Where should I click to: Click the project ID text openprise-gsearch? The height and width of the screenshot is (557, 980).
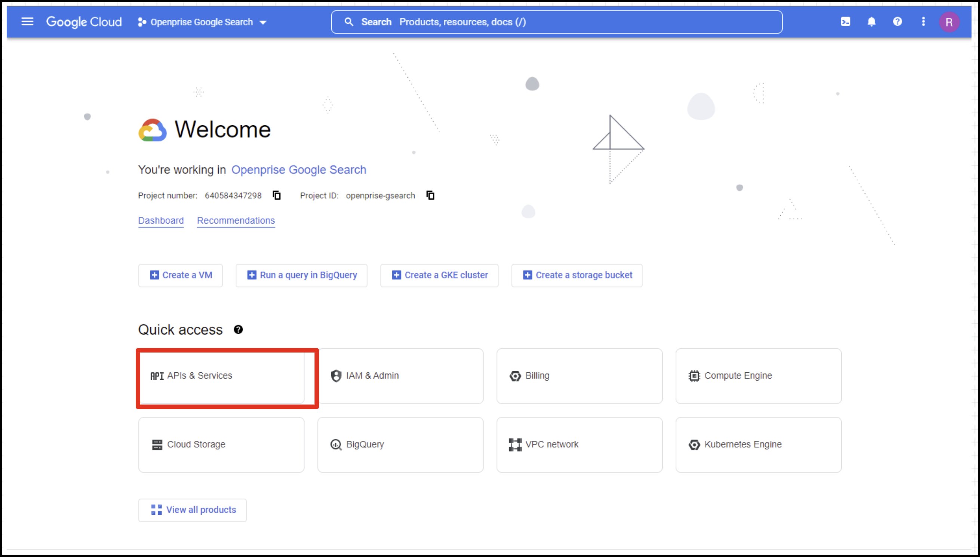click(380, 196)
